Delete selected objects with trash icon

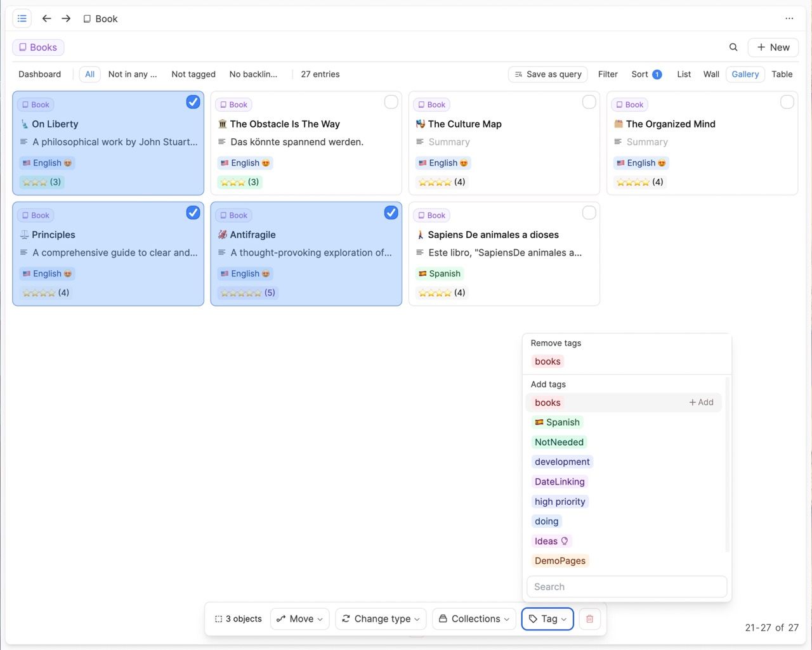(589, 619)
